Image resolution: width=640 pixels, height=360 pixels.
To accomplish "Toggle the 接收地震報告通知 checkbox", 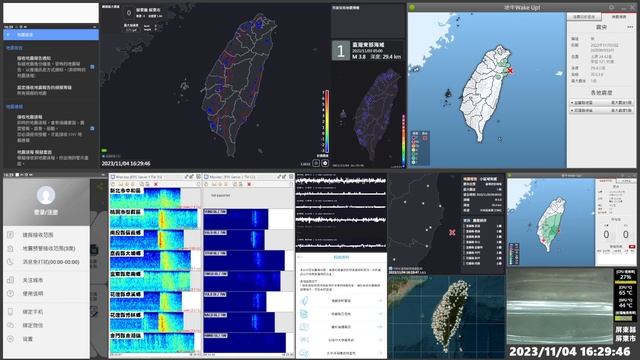I will click(92, 67).
